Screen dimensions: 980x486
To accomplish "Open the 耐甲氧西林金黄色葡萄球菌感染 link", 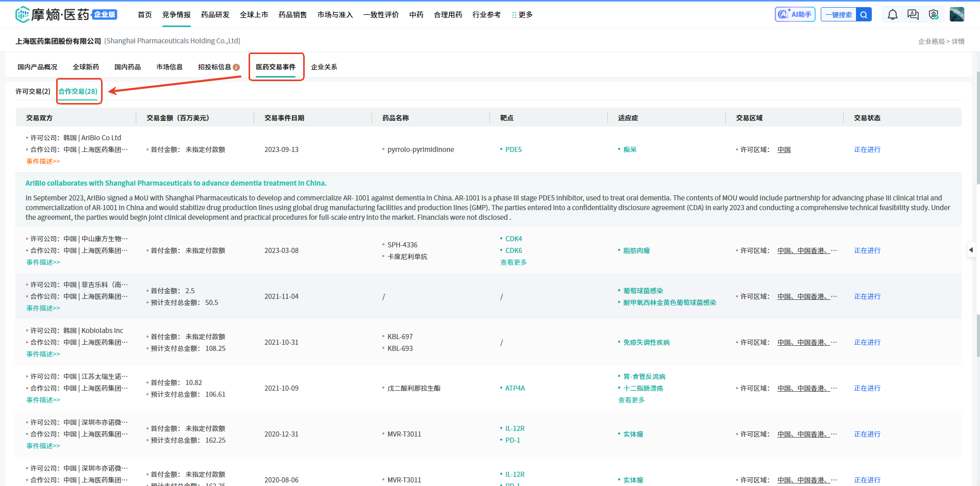I will click(x=670, y=302).
